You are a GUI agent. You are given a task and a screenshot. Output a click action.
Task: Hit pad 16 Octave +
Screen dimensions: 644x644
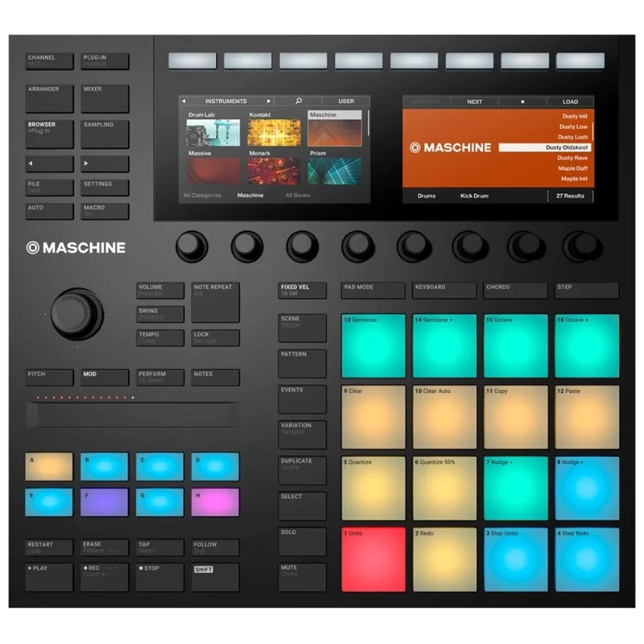587,346
